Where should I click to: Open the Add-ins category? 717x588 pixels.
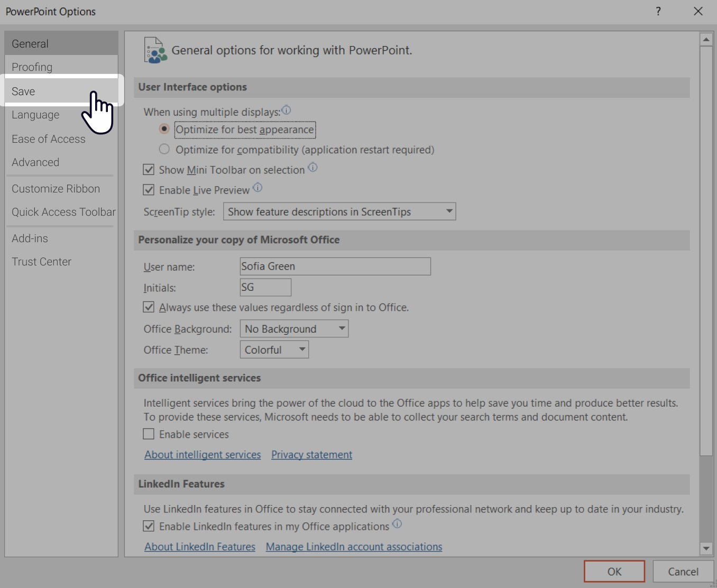(x=61, y=238)
